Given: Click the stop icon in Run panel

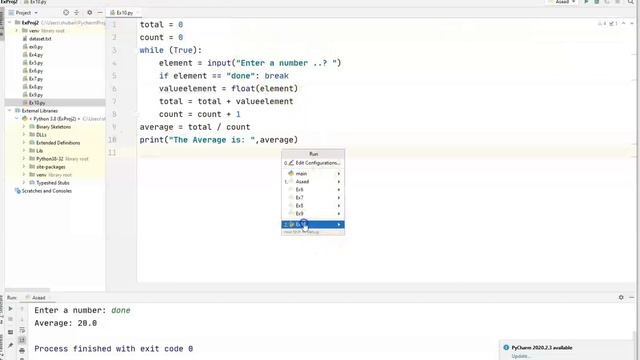Looking at the screenshot, I should coord(11,319).
